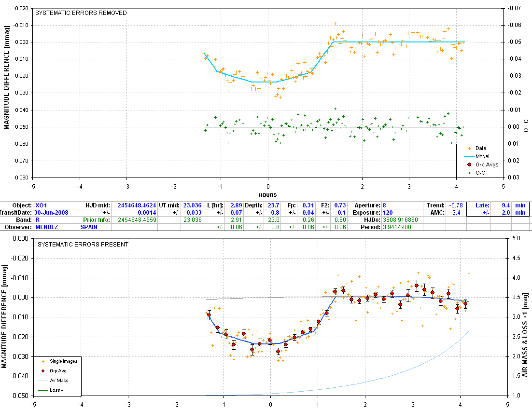Click the Prior Info label
The height and width of the screenshot is (410, 532).
coord(97,220)
